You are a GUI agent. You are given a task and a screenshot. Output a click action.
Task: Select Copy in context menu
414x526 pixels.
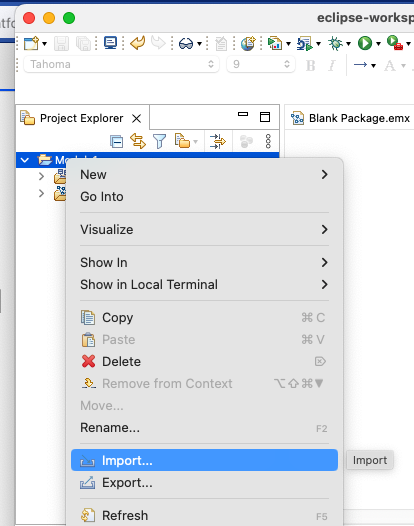click(204, 317)
